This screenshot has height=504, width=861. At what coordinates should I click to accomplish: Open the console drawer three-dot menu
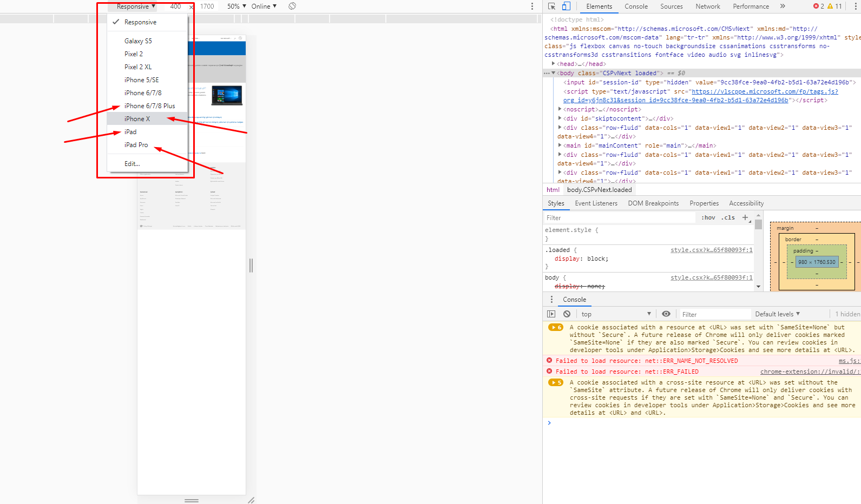point(551,300)
